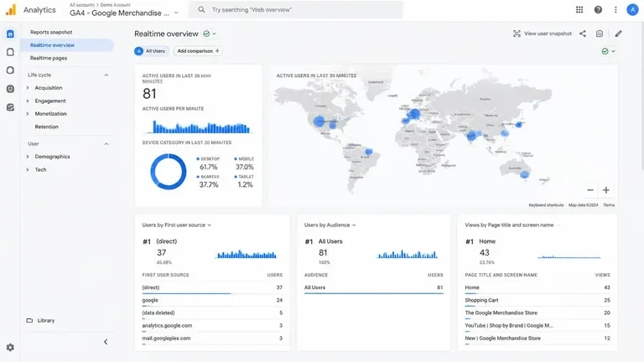The image size is (644, 362).
Task: Click the Mobile 37.0% legend value
Action: coord(245,167)
